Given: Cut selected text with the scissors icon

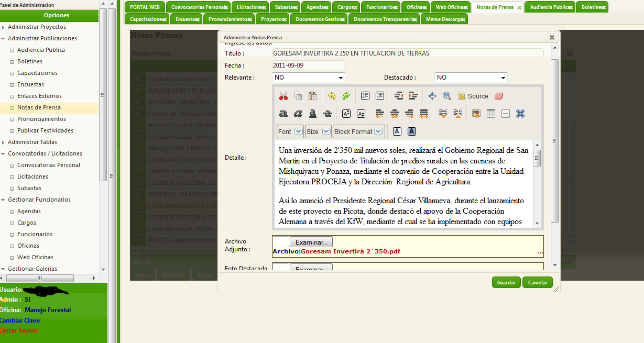Looking at the screenshot, I should point(283,96).
